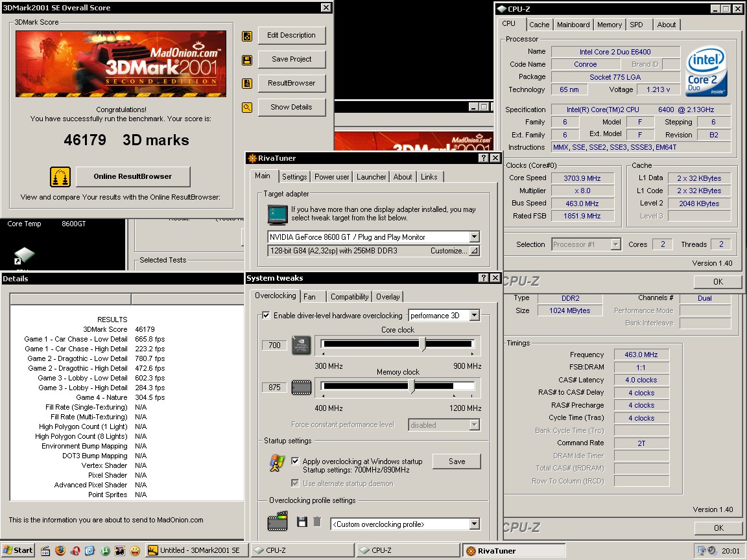Click the volume speaker icon in system tray
The height and width of the screenshot is (560, 747).
[x=712, y=550]
